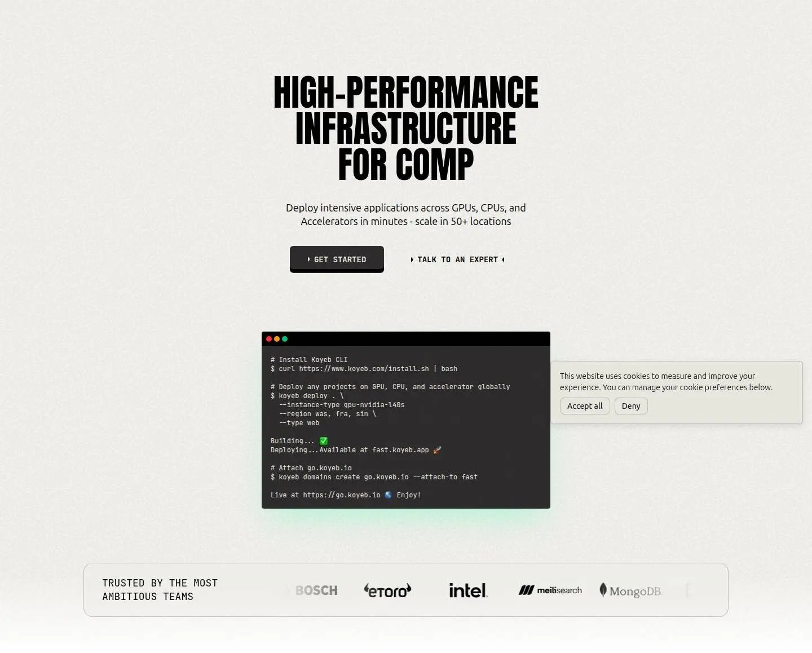The image size is (812, 653).
Task: Click the eToro logo
Action: pos(387,590)
